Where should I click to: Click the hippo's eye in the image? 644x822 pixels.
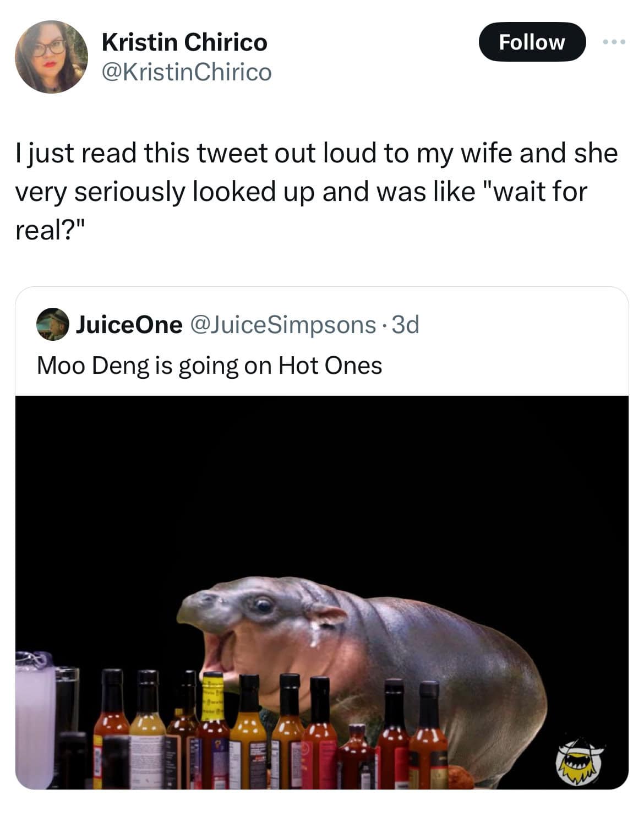click(263, 606)
